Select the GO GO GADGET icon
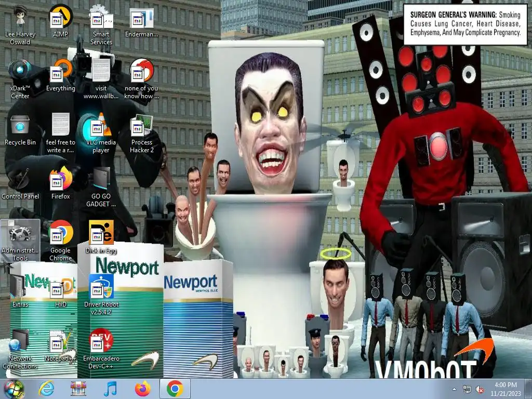Image resolution: width=532 pixels, height=399 pixels. tap(101, 188)
